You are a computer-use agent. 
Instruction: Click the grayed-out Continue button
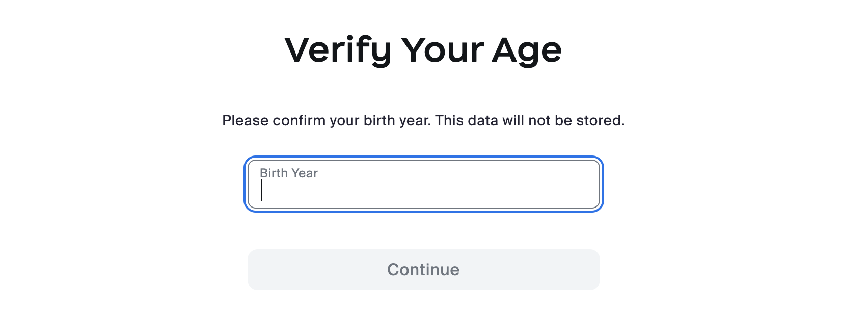(423, 270)
